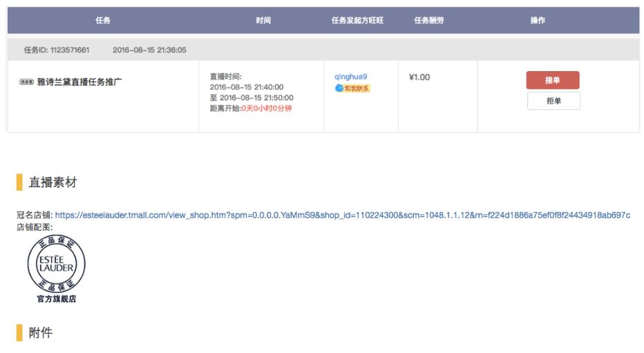Click the 操作 column header
644x353 pixels.
[538, 21]
